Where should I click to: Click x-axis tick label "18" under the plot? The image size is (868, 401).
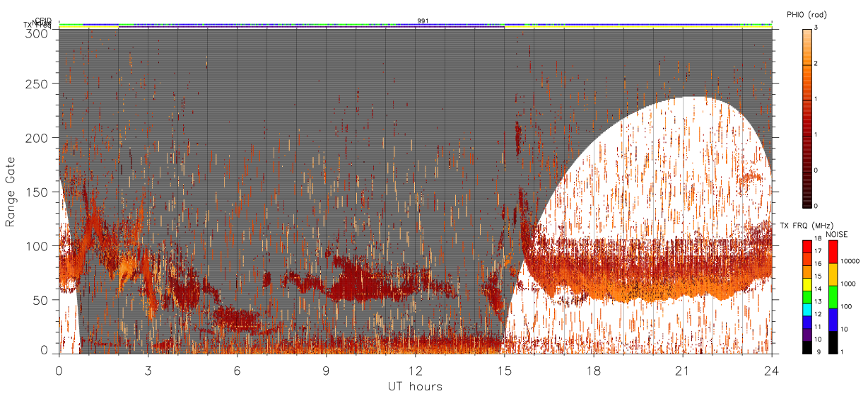click(593, 370)
